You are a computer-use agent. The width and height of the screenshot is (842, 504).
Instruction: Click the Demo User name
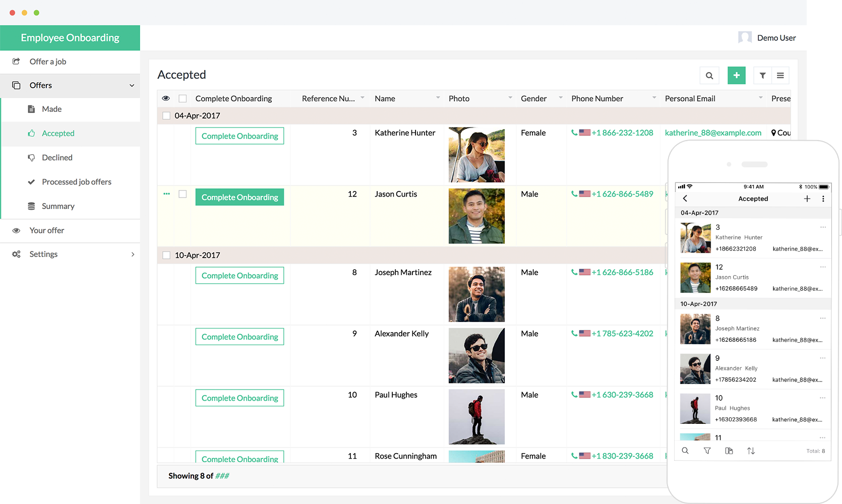click(776, 38)
